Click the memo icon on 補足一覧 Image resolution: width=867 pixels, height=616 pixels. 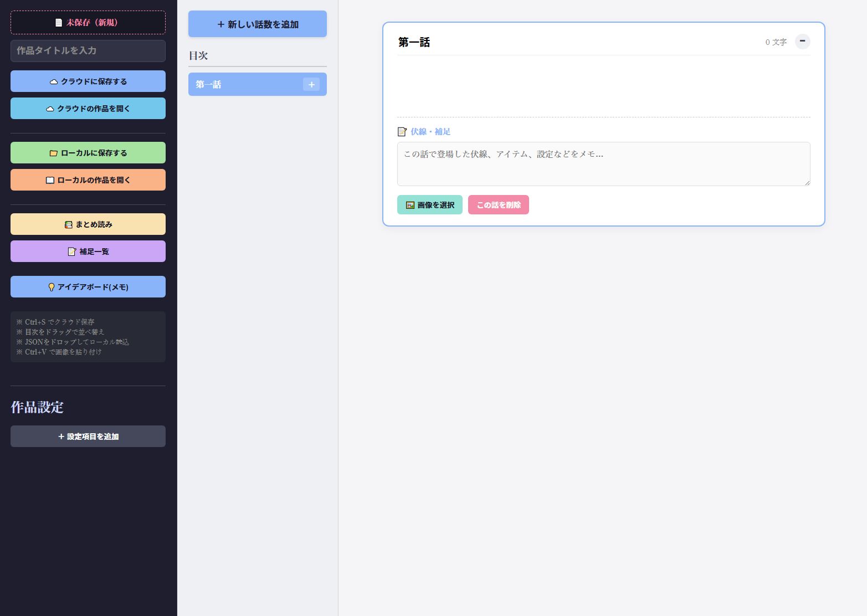[x=72, y=251]
